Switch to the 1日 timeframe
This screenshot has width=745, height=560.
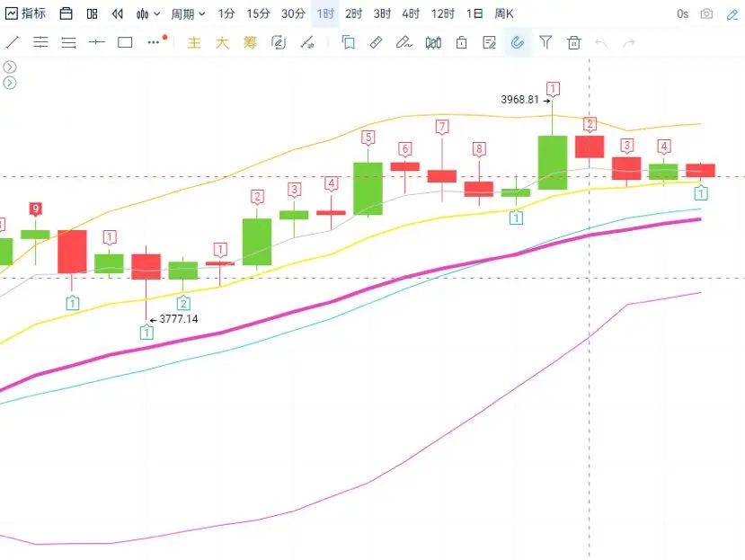474,13
